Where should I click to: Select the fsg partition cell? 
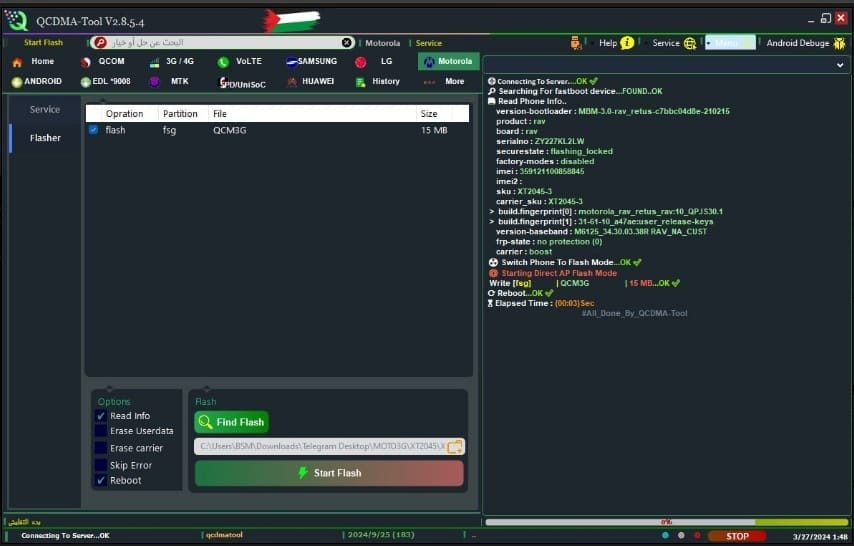[169, 130]
